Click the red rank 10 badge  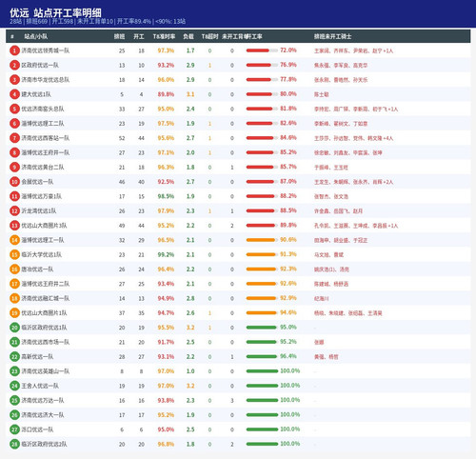pos(14,182)
